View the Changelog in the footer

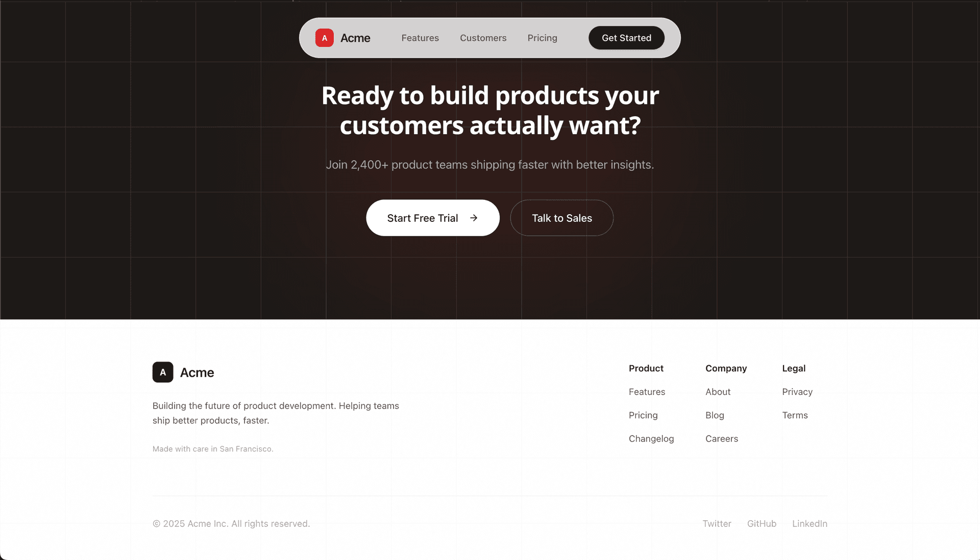pos(651,439)
